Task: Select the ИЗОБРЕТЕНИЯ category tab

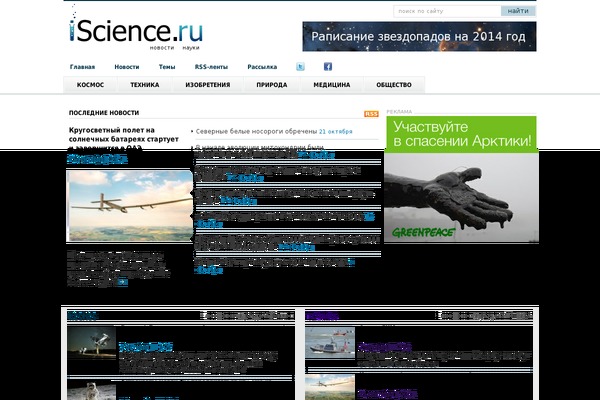Action: [208, 85]
